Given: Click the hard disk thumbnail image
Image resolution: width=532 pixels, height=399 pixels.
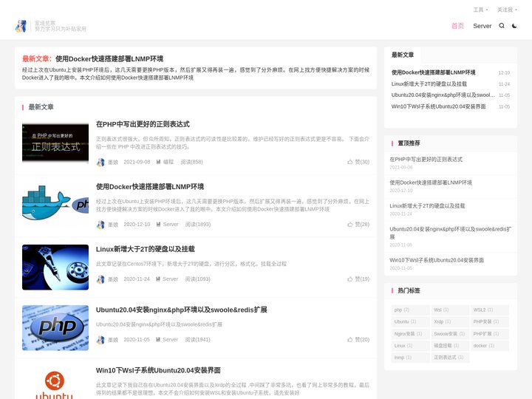Looking at the screenshot, I should click(55, 267).
